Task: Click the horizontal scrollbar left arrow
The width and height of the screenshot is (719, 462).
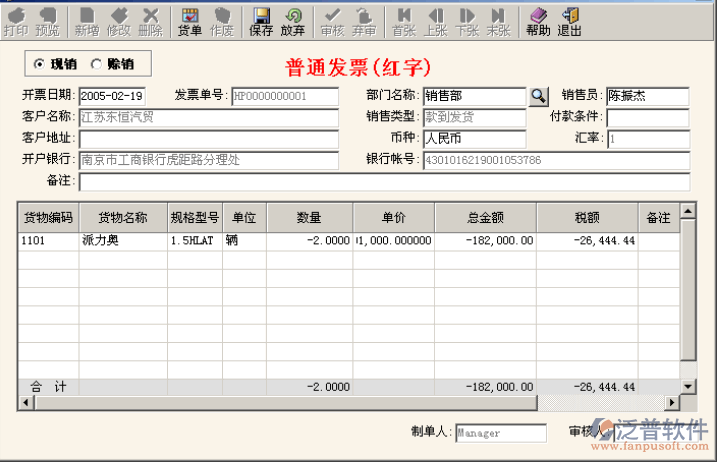Action: tap(25, 402)
